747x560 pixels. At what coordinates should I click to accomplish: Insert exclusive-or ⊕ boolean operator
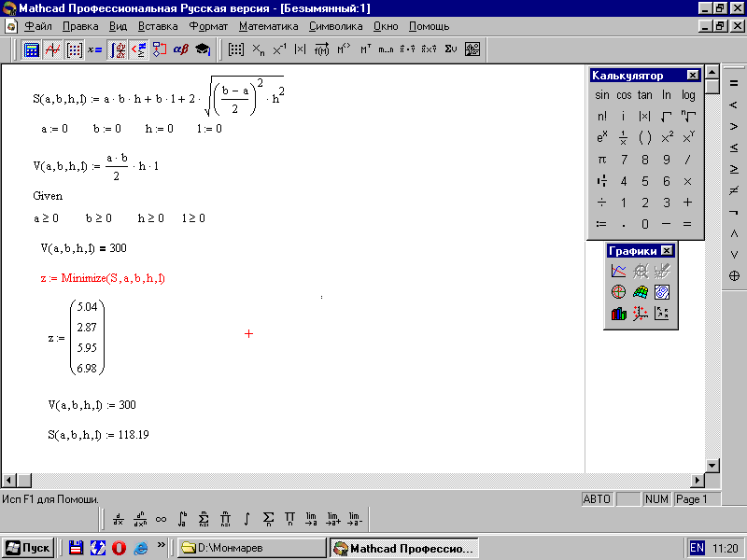tap(734, 275)
